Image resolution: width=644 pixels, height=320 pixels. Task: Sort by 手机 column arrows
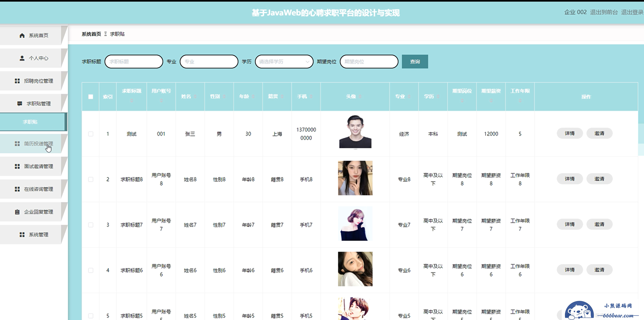(311, 96)
